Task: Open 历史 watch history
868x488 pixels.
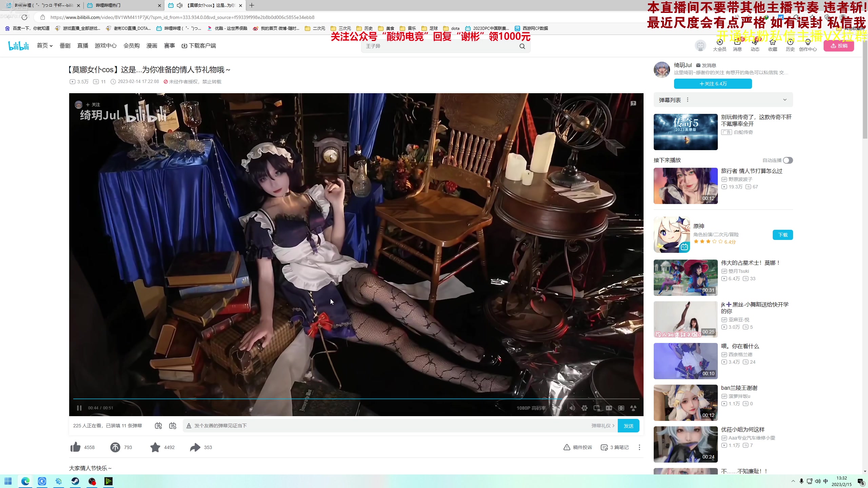Action: (x=790, y=45)
